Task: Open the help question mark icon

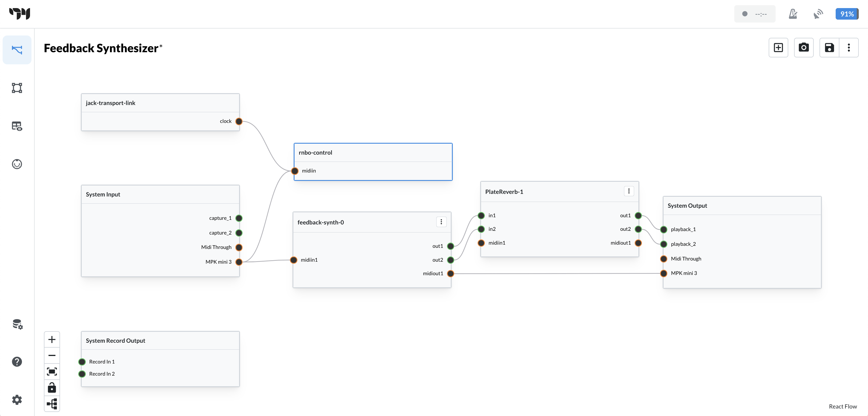Action: [17, 362]
